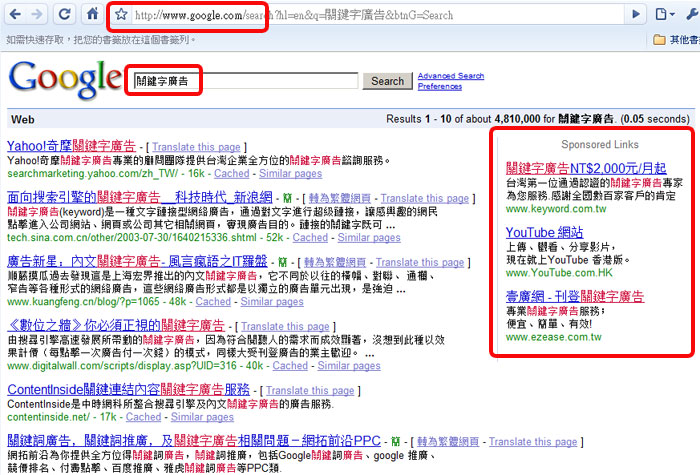The height and width of the screenshot is (475, 700).
Task: Open 廣告新星：內文關鍵字廣告 result title
Action: (137, 261)
